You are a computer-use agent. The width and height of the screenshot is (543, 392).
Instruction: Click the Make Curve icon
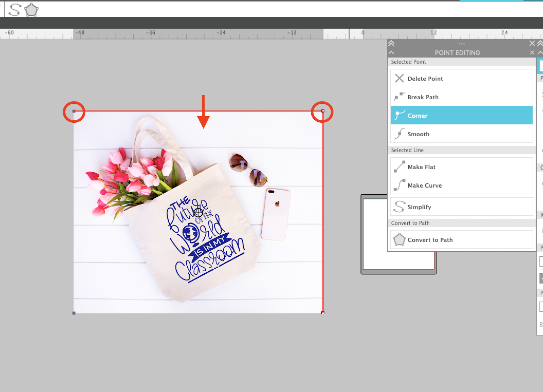399,185
